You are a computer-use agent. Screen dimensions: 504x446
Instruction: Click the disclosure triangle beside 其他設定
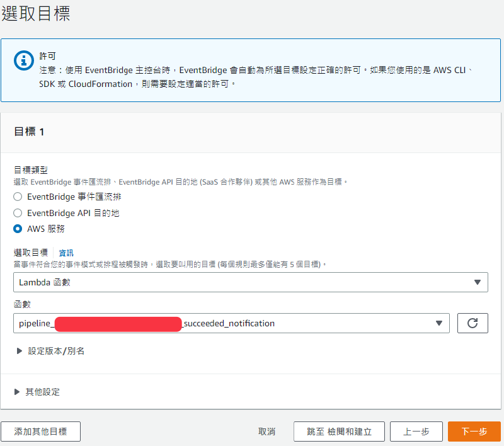point(20,391)
